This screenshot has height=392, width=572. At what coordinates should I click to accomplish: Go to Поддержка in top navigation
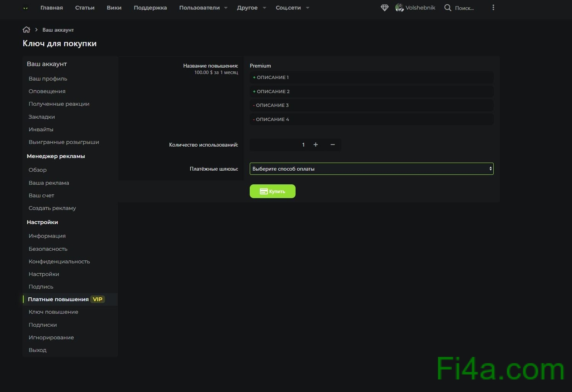(x=150, y=8)
